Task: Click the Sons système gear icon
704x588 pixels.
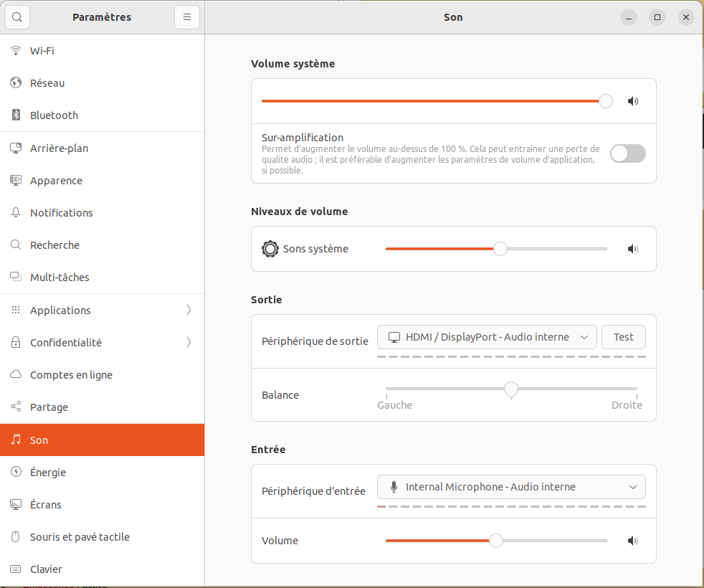Action: pos(270,249)
